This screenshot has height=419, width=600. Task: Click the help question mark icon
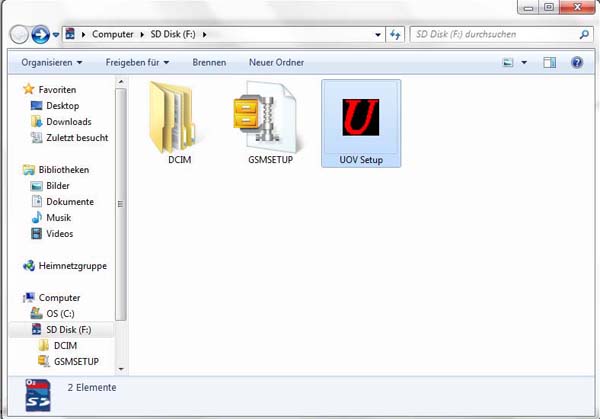(x=577, y=62)
